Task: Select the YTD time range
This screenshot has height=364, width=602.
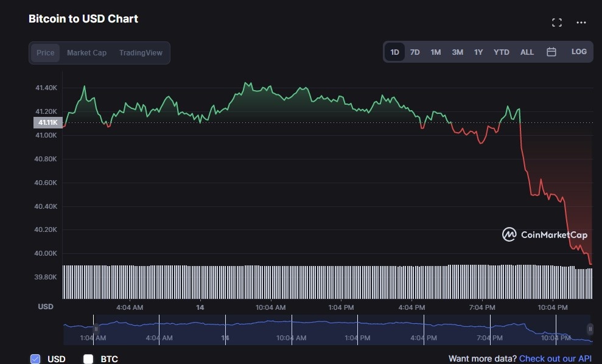Action: coord(501,52)
